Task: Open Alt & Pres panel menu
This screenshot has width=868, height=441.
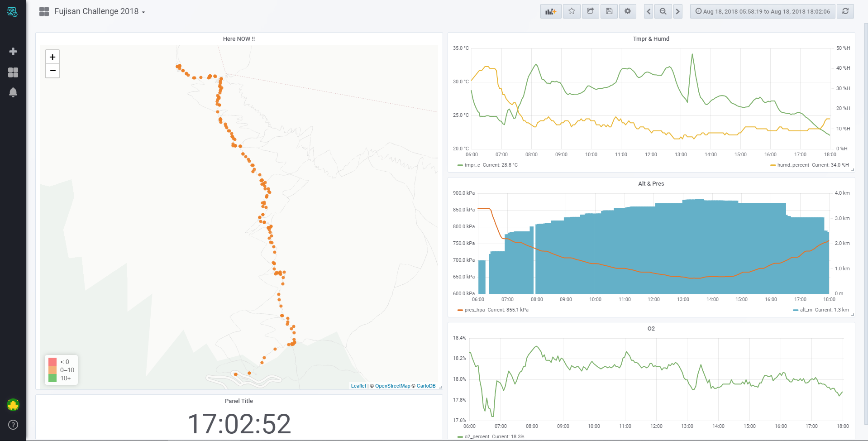Action: [x=651, y=184]
